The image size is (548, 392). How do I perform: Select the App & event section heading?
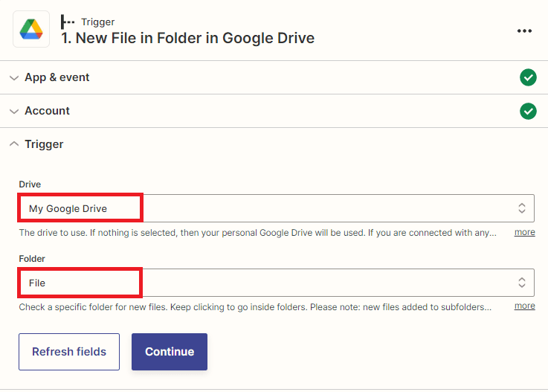tap(57, 77)
